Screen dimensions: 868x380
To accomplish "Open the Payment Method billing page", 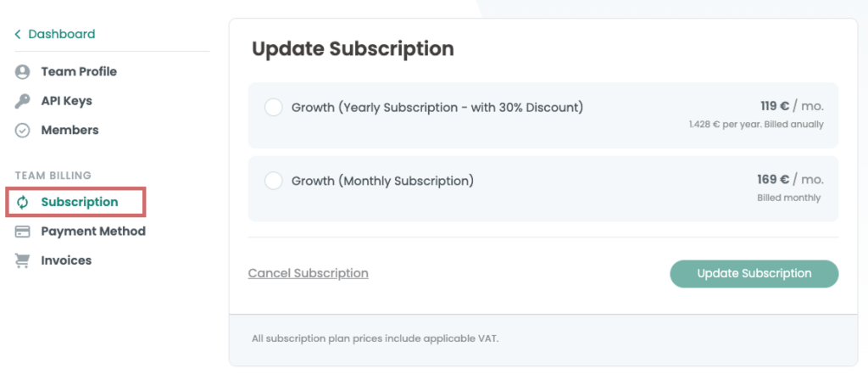I will [93, 232].
